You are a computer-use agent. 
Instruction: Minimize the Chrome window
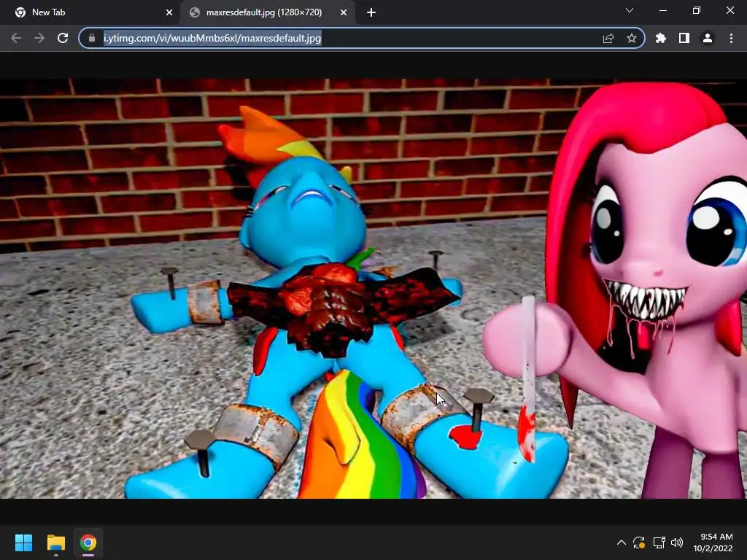pyautogui.click(x=662, y=10)
